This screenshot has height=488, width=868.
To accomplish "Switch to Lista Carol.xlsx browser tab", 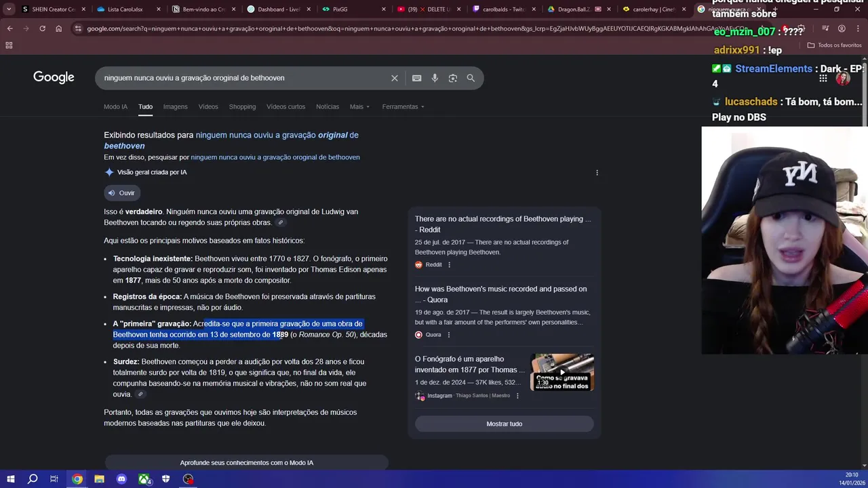I will (x=127, y=9).
